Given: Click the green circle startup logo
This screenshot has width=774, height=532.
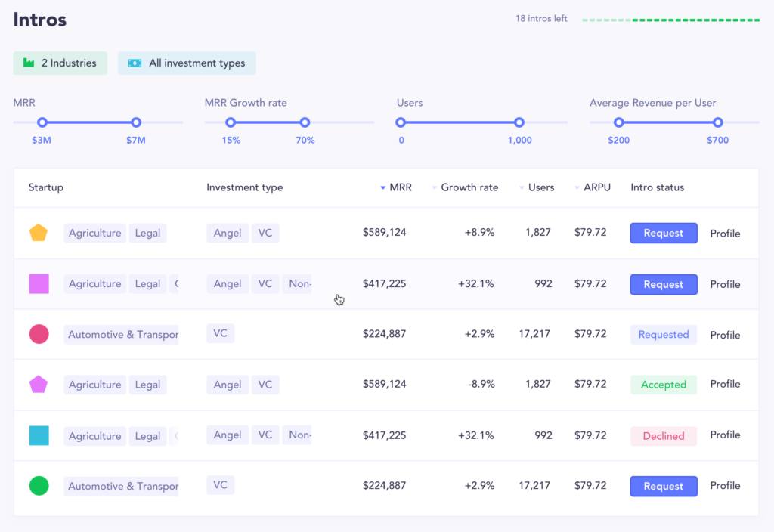Looking at the screenshot, I should click(39, 486).
